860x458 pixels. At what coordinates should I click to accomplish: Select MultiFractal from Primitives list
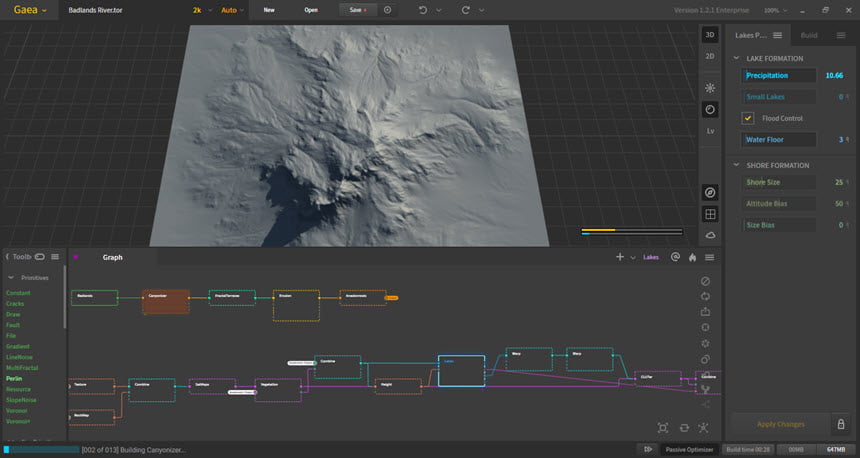[x=22, y=367]
